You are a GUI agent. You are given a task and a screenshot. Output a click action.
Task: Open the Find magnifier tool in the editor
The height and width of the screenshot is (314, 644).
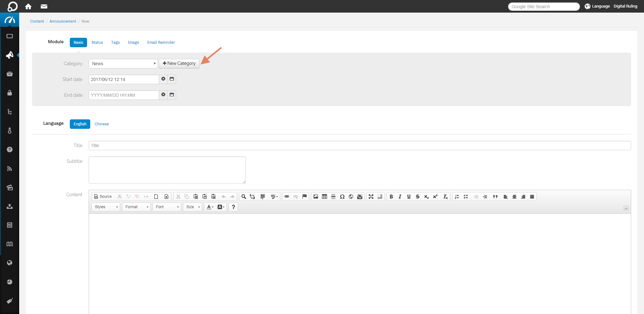click(243, 197)
